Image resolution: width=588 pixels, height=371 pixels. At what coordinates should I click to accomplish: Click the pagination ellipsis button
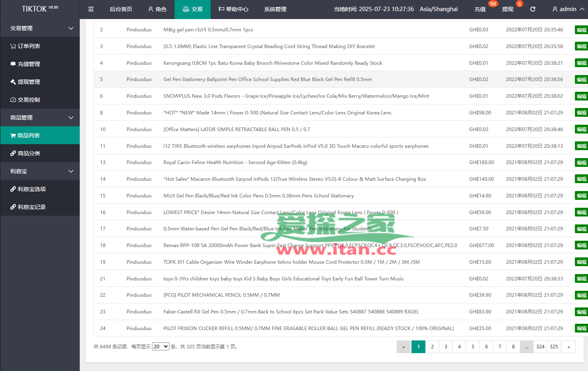[527, 347]
